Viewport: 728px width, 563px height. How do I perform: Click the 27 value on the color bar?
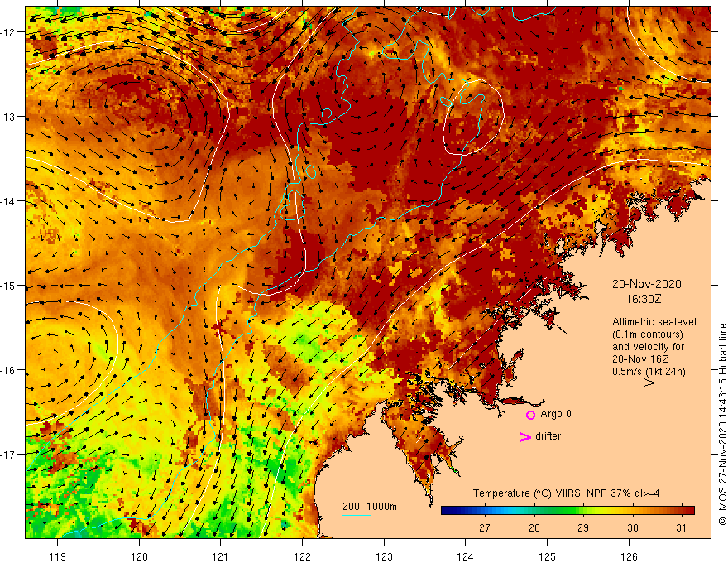(x=485, y=527)
